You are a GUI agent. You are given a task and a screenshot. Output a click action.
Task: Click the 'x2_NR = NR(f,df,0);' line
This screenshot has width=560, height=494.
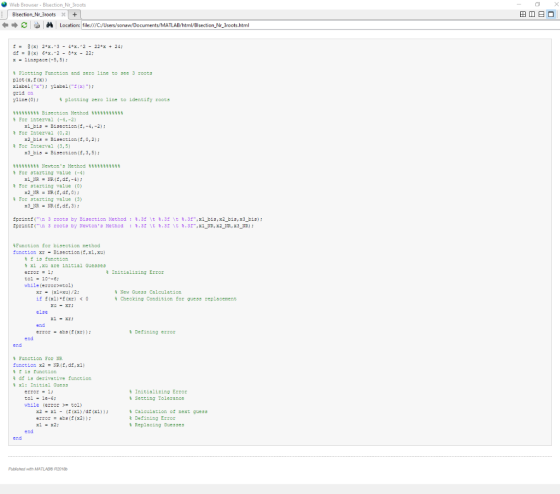pos(52,193)
